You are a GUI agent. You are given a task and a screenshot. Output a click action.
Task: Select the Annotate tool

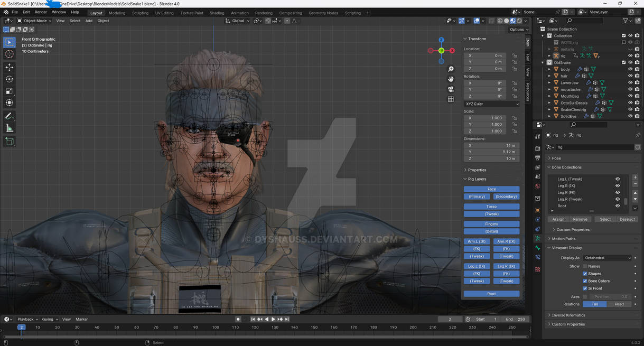[10, 116]
